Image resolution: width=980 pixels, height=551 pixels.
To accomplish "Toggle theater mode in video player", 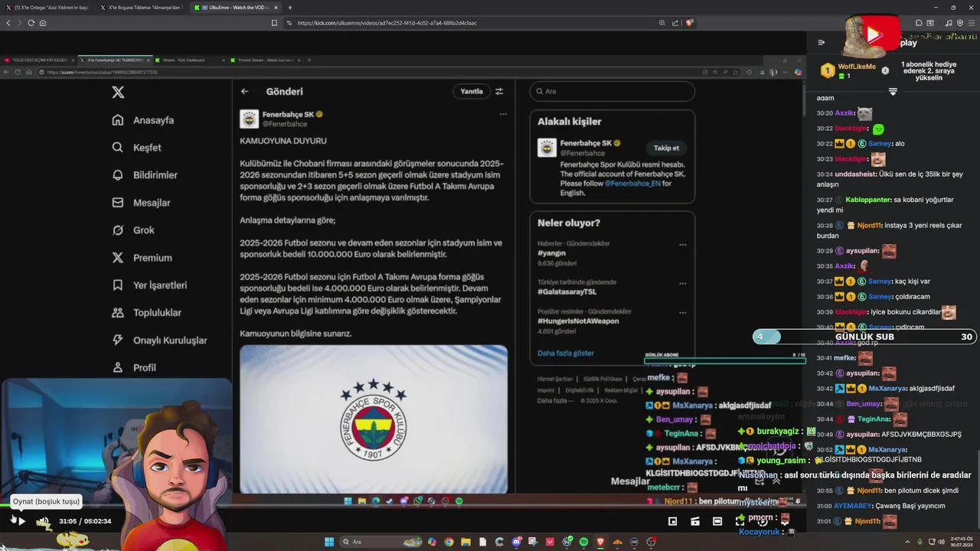I will 717,521.
